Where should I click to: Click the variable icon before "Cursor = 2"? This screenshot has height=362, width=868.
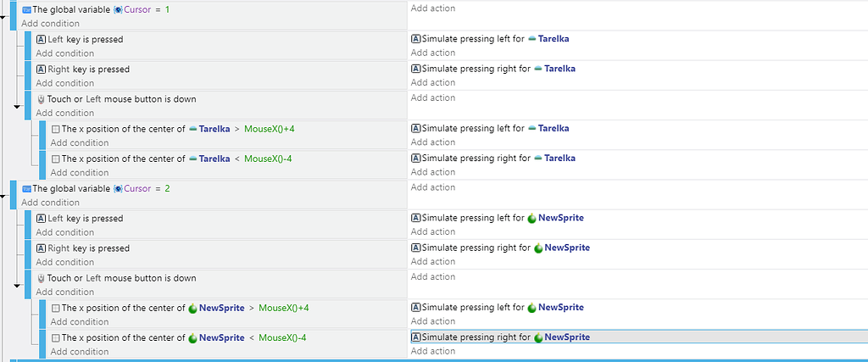coord(118,188)
